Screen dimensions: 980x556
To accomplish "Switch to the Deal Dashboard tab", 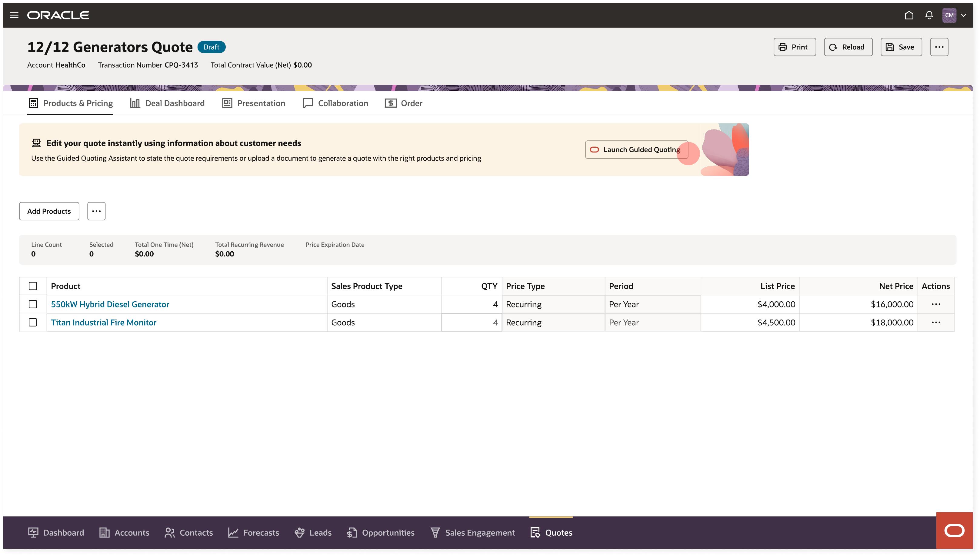I will point(167,103).
